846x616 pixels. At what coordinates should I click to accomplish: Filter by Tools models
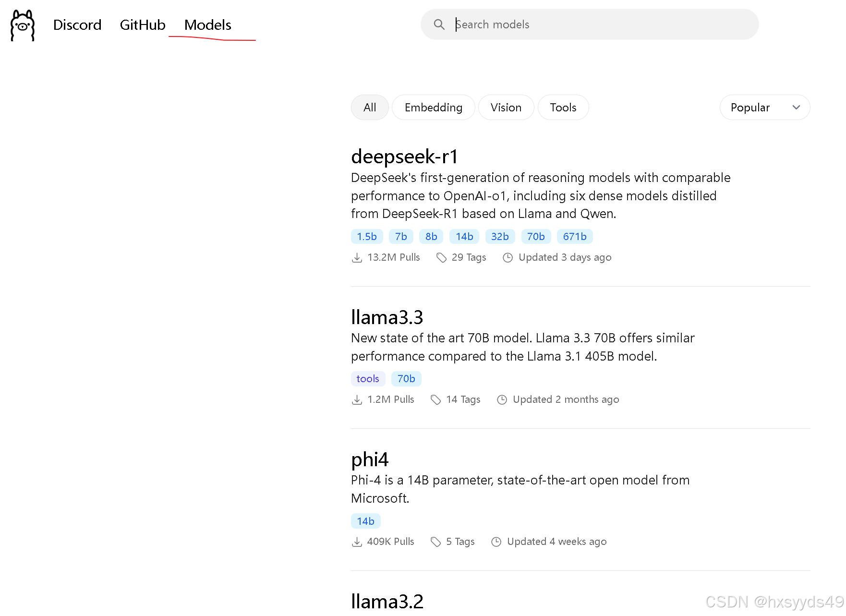coord(563,108)
